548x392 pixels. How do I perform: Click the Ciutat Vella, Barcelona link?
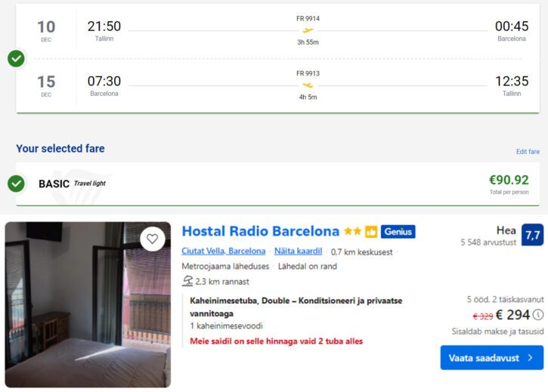224,251
